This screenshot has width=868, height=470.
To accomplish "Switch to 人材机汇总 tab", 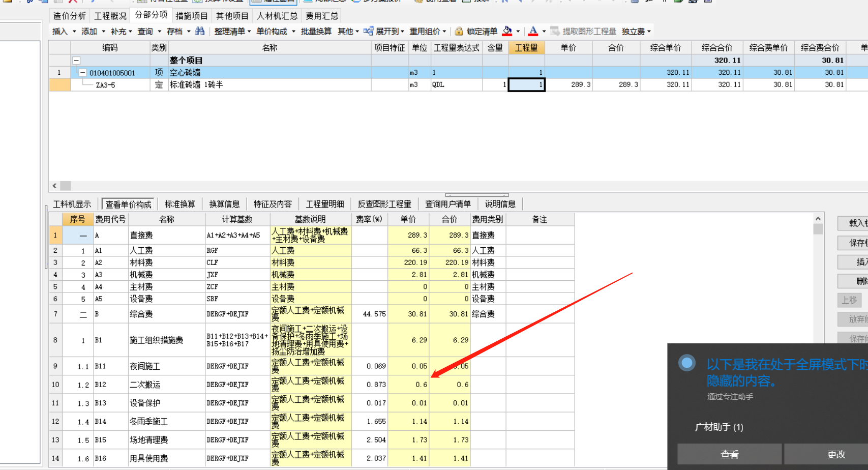I will click(277, 16).
